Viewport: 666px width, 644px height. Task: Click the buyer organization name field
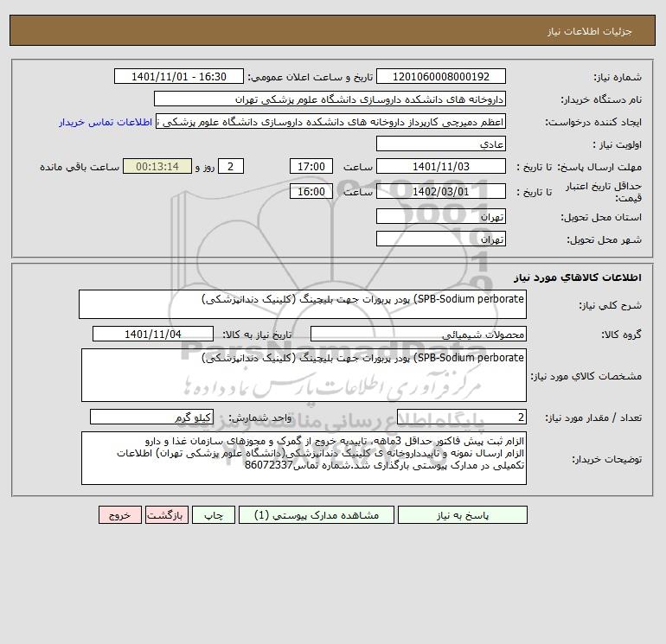click(x=330, y=99)
